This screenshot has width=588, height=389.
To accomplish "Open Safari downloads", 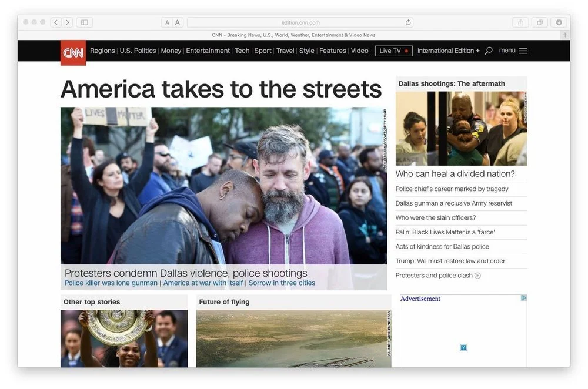I will pyautogui.click(x=559, y=22).
